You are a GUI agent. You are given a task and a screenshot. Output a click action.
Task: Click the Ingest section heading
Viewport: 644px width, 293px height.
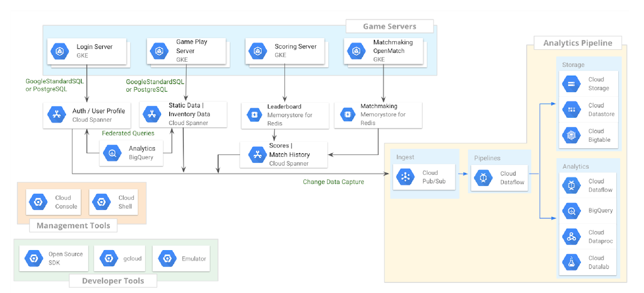pyautogui.click(x=405, y=157)
